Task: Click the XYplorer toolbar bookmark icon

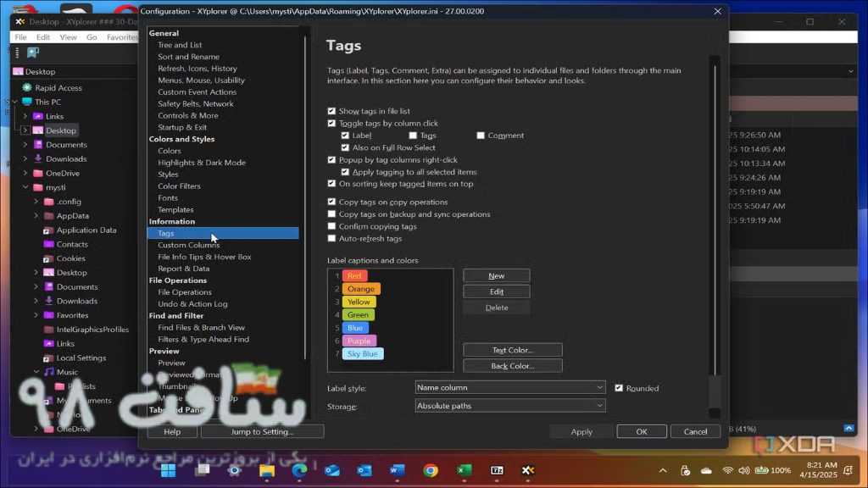Action: 33,53
